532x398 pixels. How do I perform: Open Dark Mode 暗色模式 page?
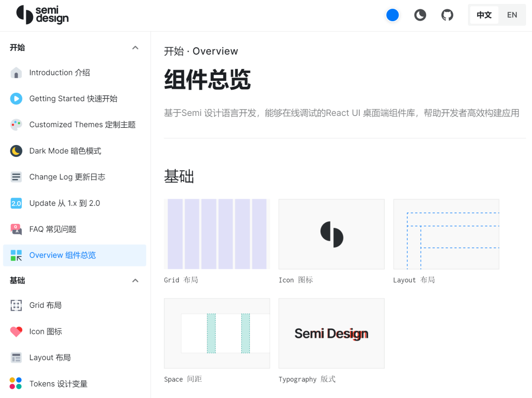point(65,151)
